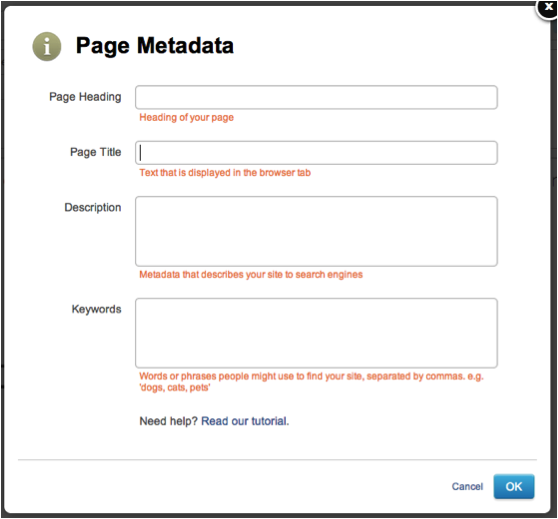Click the Cancel link
Image resolution: width=558 pixels, height=519 pixels.
pyautogui.click(x=467, y=487)
